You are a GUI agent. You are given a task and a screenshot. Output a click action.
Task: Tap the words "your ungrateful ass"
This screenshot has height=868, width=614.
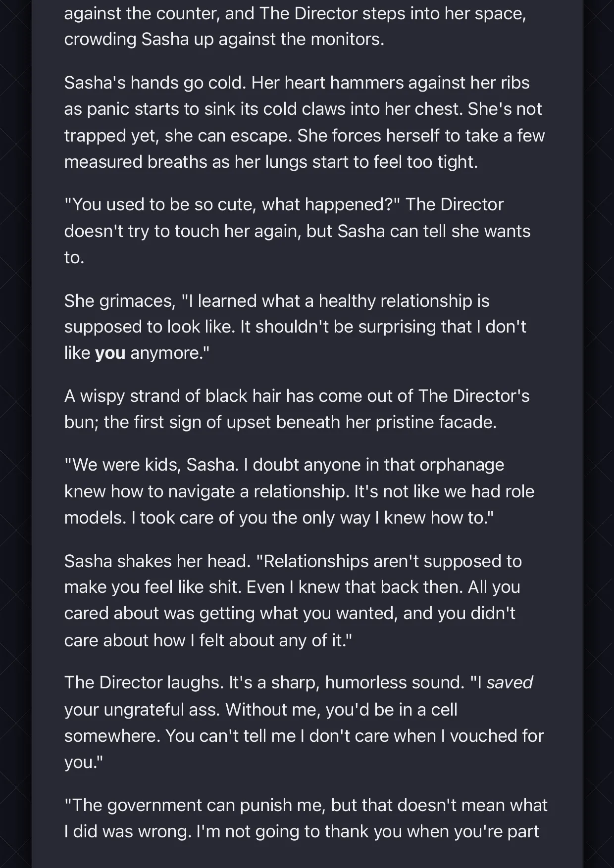(x=142, y=710)
